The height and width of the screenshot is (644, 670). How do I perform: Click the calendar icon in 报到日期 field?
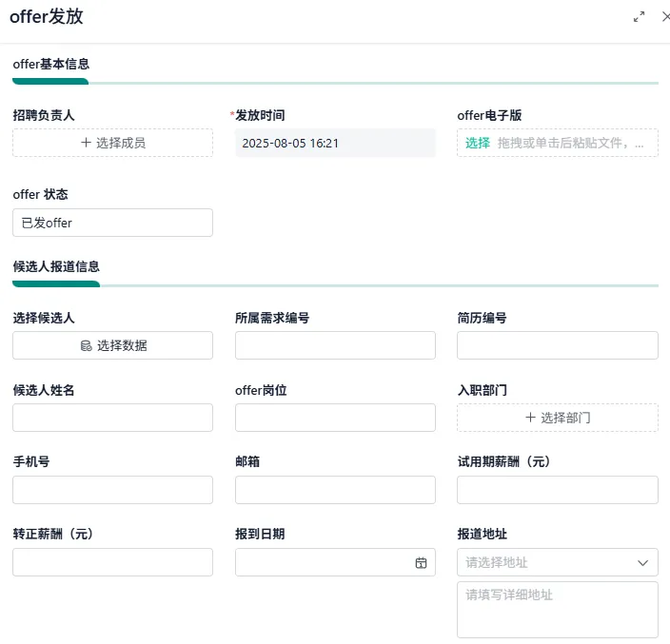click(x=421, y=563)
